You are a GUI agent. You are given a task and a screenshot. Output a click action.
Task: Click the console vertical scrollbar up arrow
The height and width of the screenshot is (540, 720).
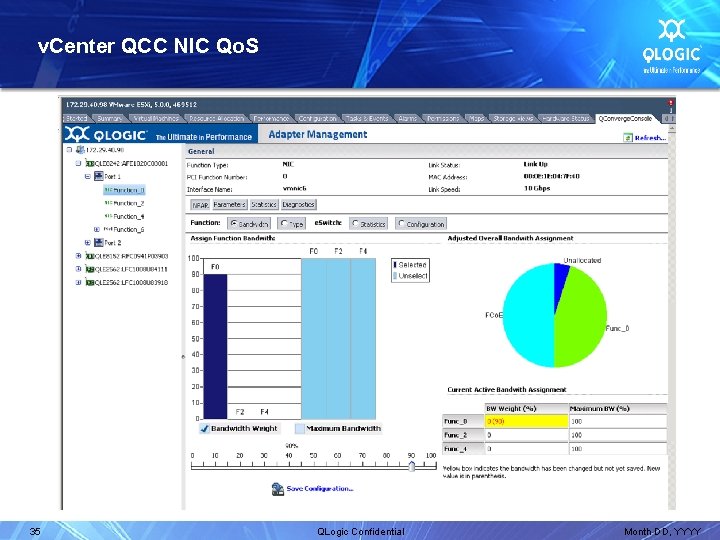coord(672,129)
